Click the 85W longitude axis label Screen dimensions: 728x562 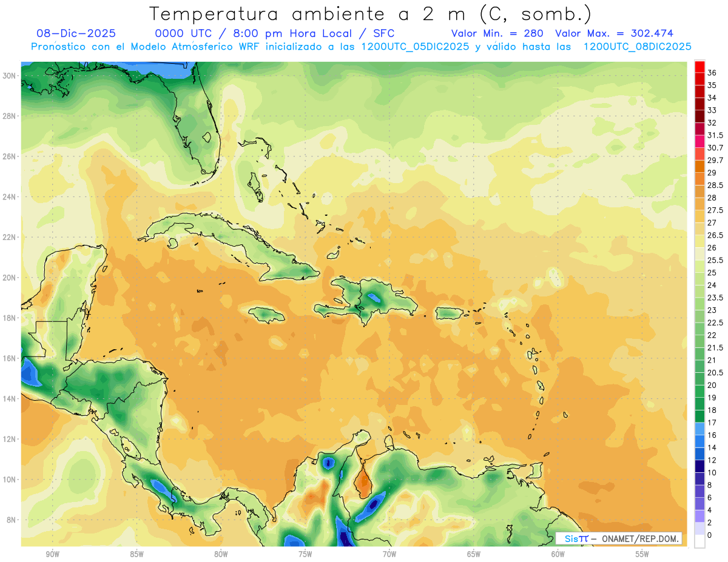pyautogui.click(x=136, y=554)
